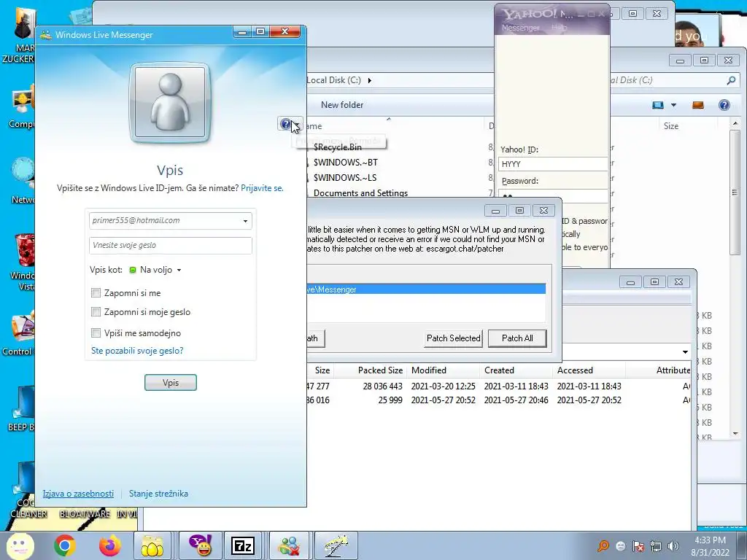The height and width of the screenshot is (560, 747).
Task: Switch to the patcher wand taskbar icon
Action: coord(336,545)
